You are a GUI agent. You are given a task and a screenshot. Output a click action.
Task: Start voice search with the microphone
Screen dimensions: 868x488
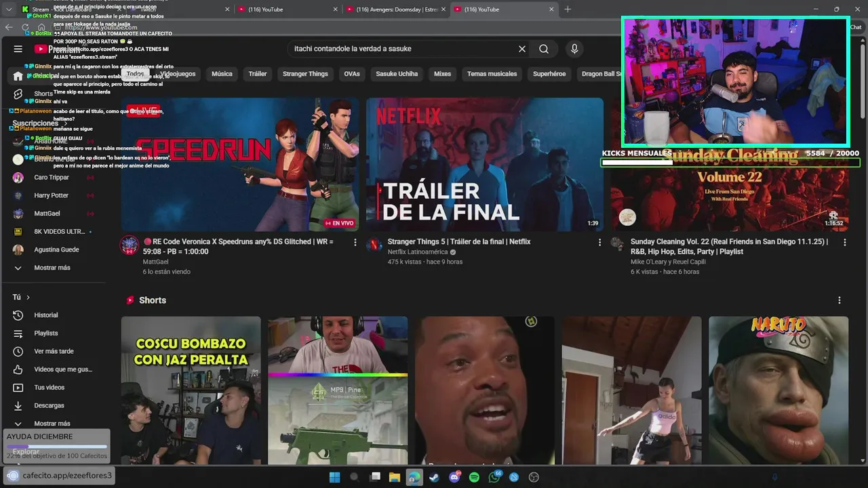(574, 49)
